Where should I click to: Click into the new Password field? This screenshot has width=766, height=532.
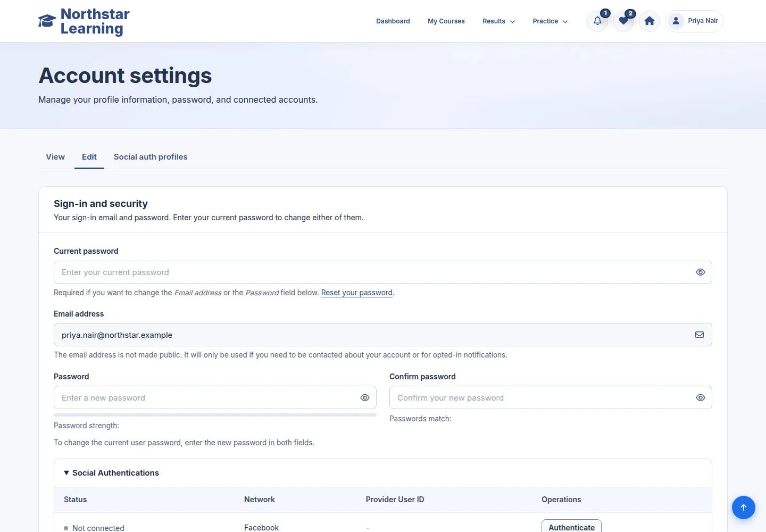[x=215, y=397]
